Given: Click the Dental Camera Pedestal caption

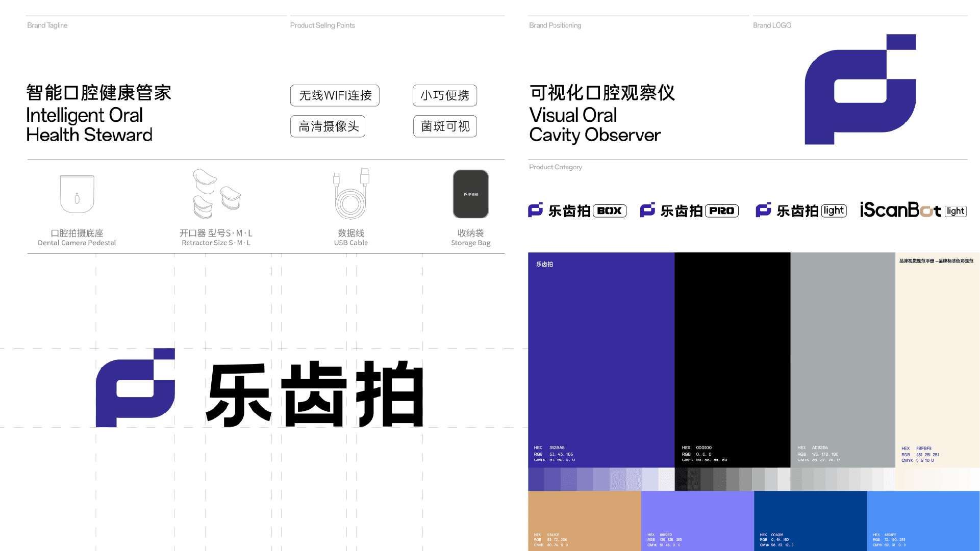Looking at the screenshot, I should (77, 243).
